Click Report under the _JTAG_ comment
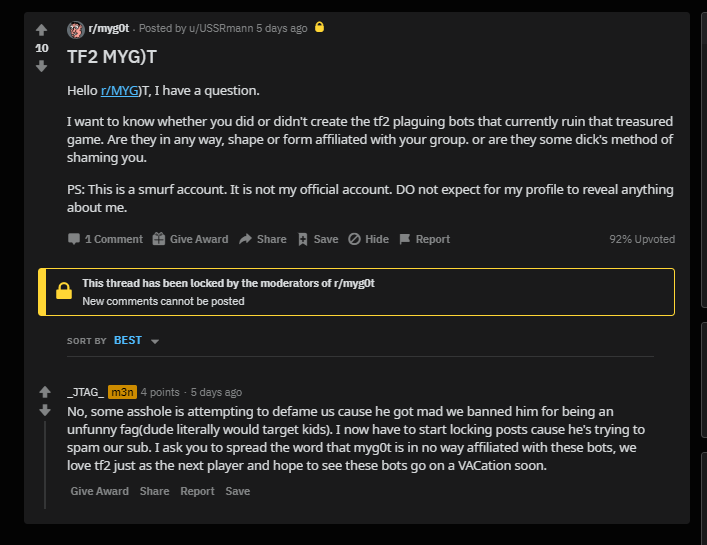 (x=197, y=491)
